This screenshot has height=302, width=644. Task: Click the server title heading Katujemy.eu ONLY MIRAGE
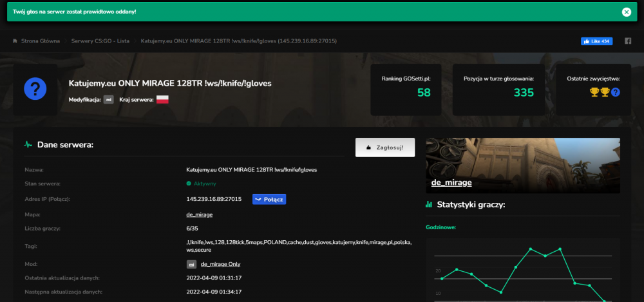pos(170,84)
